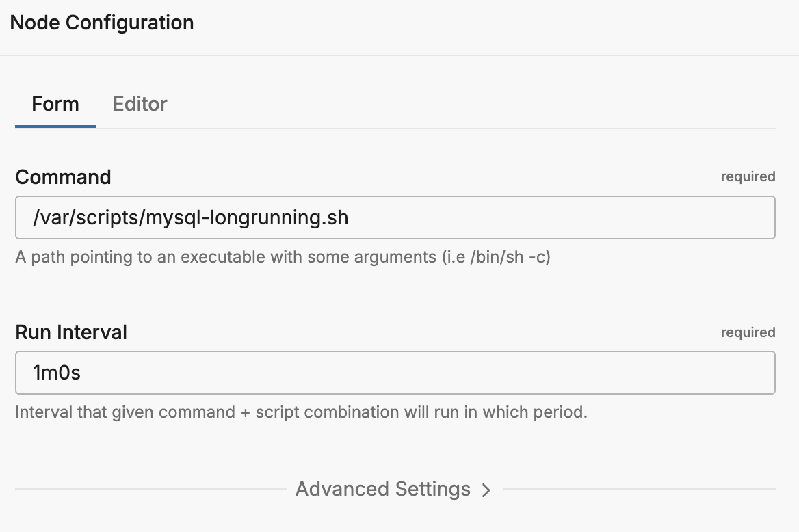Click the blue underline below the Form tab
This screenshot has width=799, height=532.
click(x=55, y=127)
